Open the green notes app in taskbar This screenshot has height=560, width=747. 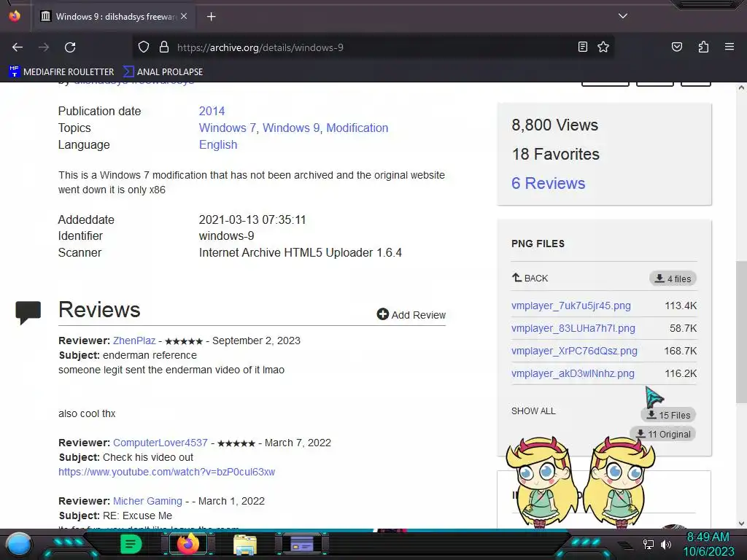coord(131,544)
